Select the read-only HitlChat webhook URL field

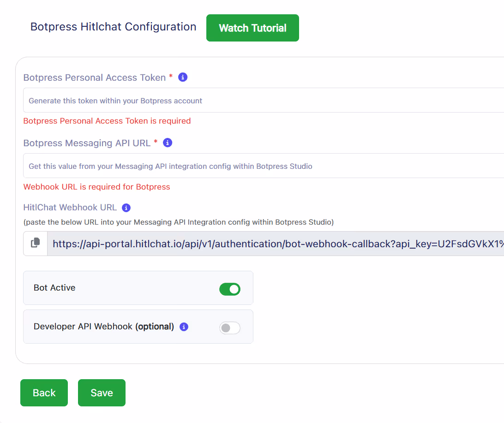pyautogui.click(x=276, y=244)
